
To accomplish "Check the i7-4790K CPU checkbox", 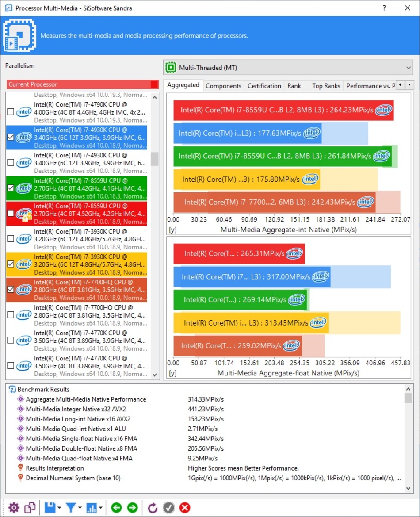I will point(11,112).
